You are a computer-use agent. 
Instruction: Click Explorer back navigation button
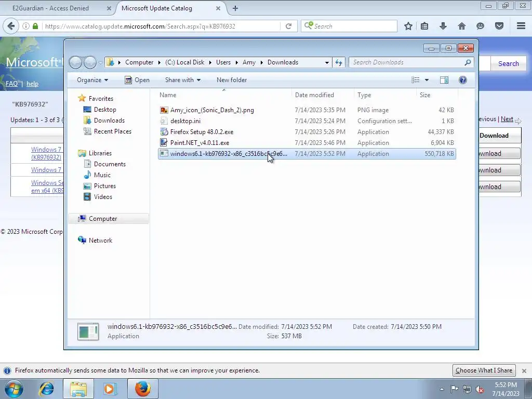coord(76,62)
